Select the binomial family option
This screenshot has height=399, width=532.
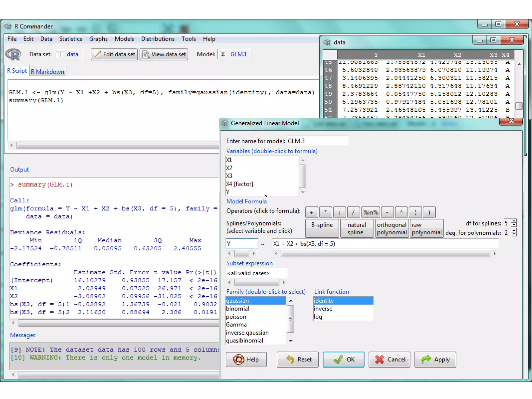coord(237,309)
